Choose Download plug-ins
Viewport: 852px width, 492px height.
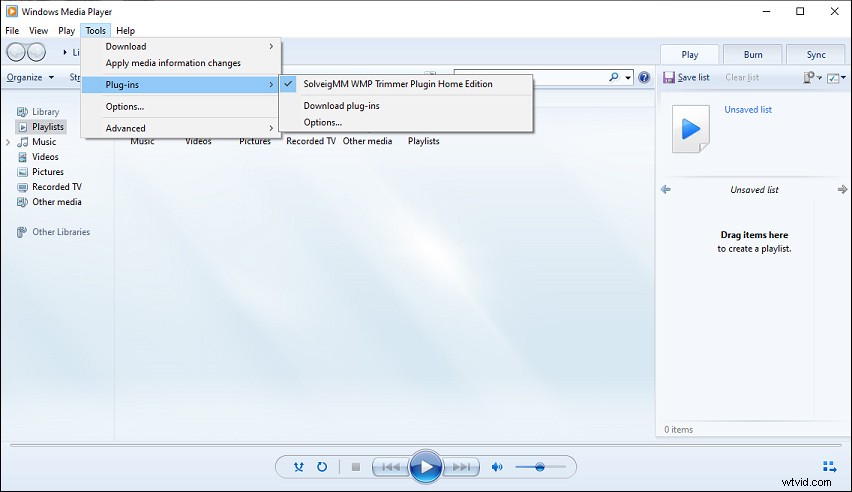click(x=406, y=105)
